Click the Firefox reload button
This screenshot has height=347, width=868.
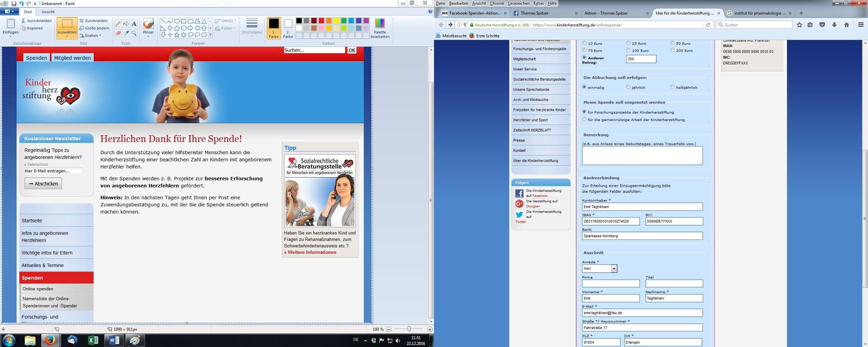coord(708,25)
